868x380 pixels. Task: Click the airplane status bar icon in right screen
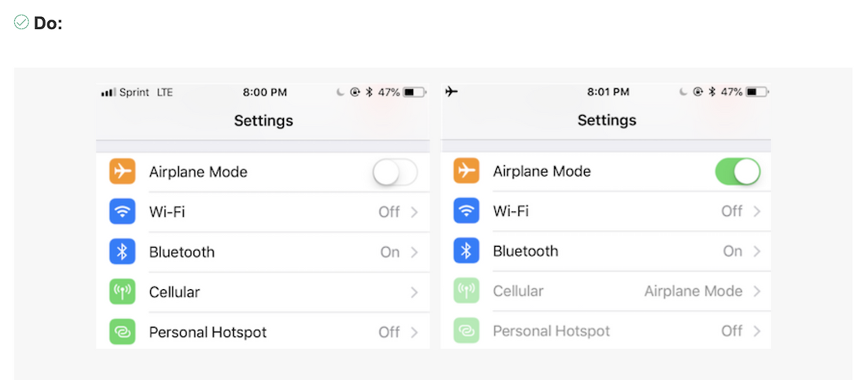coord(452,92)
